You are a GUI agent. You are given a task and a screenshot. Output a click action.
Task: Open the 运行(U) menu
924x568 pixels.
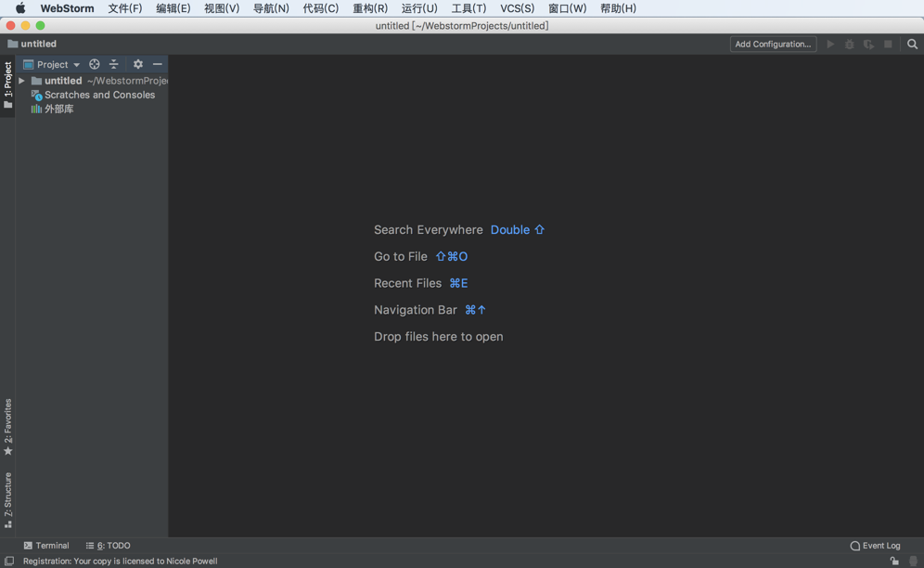coord(419,8)
